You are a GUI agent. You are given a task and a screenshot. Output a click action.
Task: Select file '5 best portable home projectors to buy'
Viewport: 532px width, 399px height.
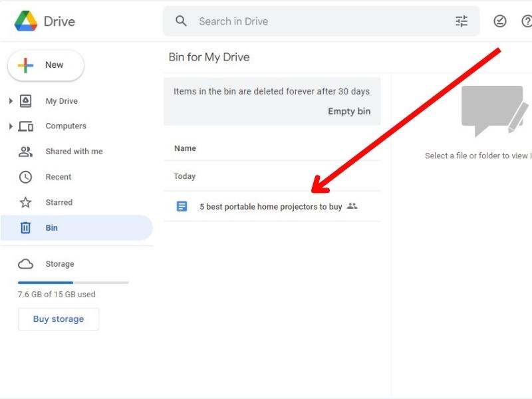pos(272,206)
